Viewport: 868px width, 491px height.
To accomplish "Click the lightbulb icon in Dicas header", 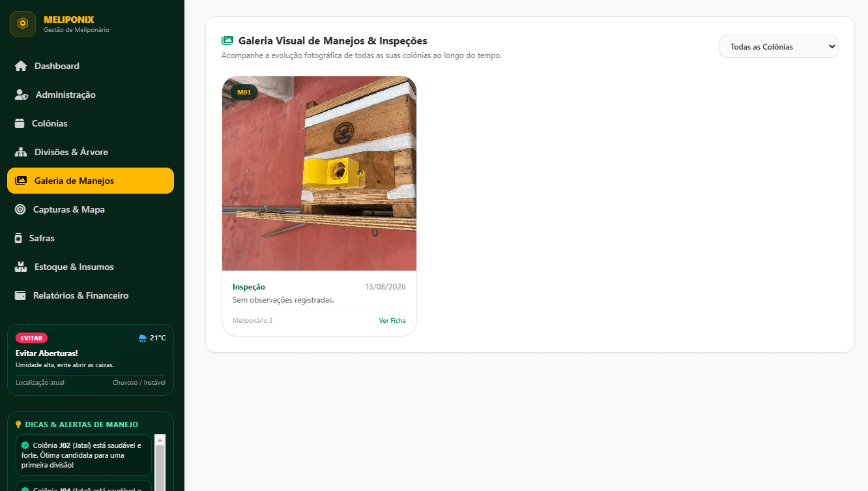I will (x=18, y=424).
